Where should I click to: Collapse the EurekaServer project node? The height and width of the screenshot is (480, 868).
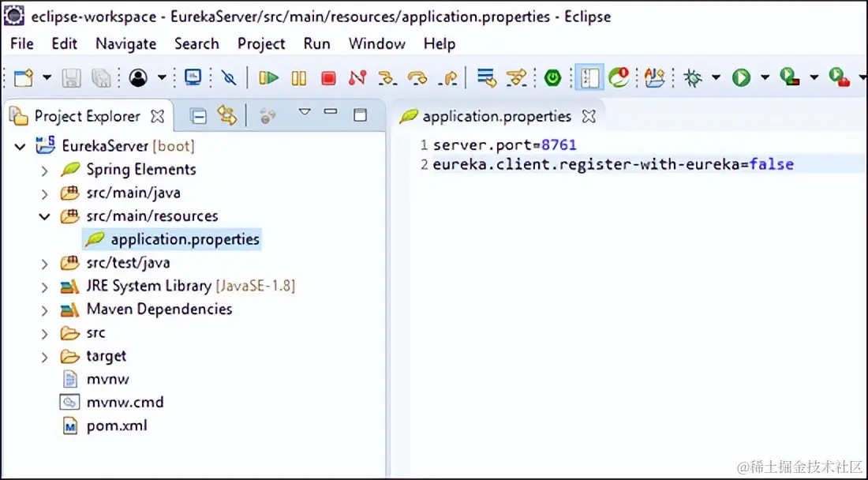21,147
